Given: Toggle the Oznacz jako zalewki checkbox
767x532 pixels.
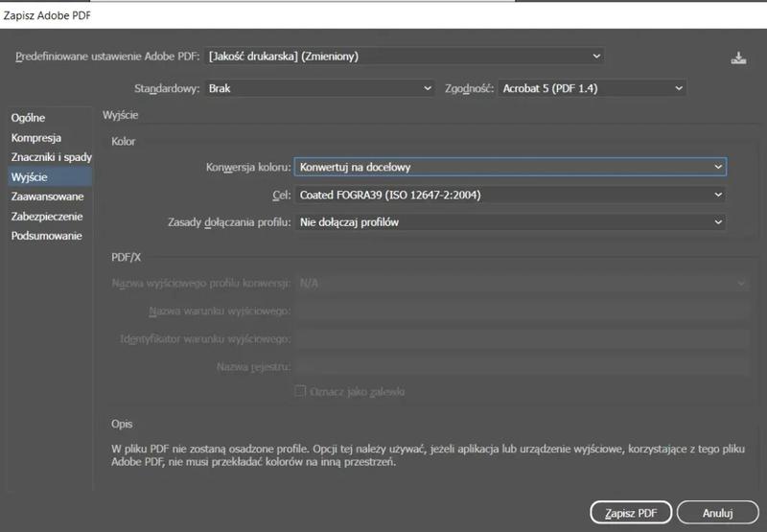Looking at the screenshot, I should tap(300, 391).
